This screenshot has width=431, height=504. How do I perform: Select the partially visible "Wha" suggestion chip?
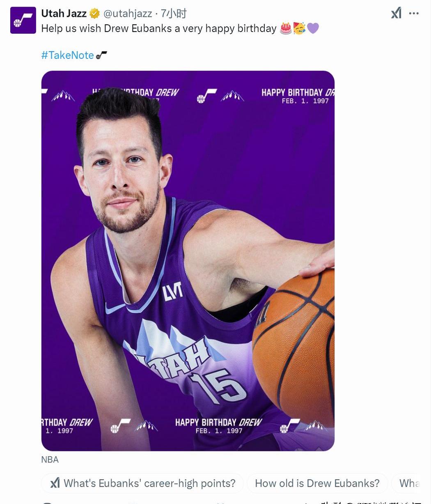[406, 483]
